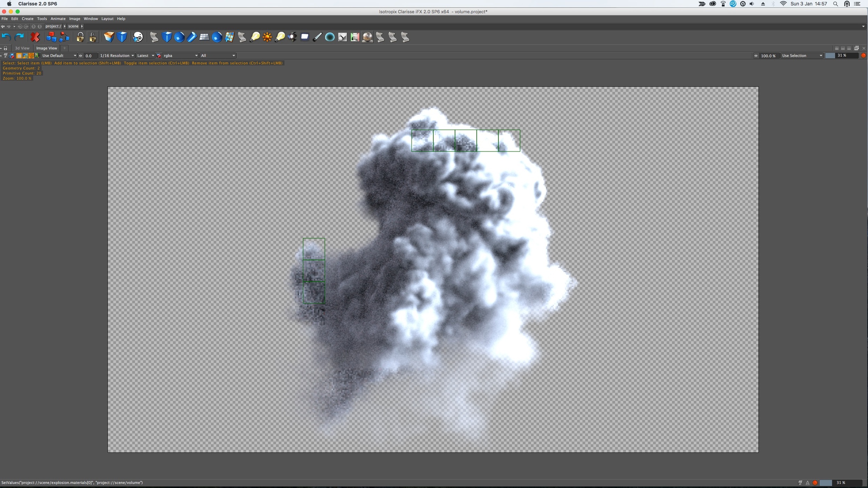Click the blue sphere primitive icon
This screenshot has height=488, width=868.
click(179, 37)
